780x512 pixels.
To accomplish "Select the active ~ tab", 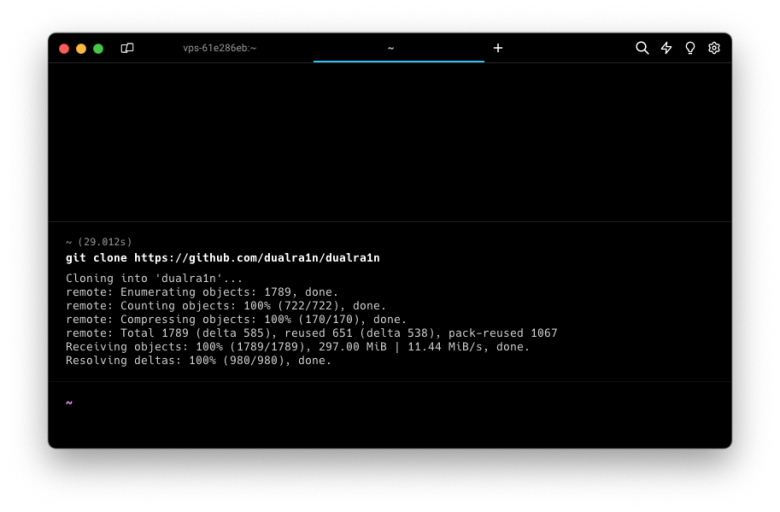I will click(x=398, y=48).
